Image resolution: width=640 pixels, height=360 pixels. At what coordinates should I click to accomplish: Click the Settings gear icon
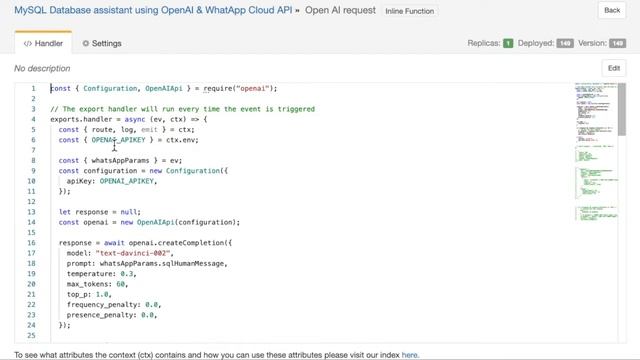[86, 43]
